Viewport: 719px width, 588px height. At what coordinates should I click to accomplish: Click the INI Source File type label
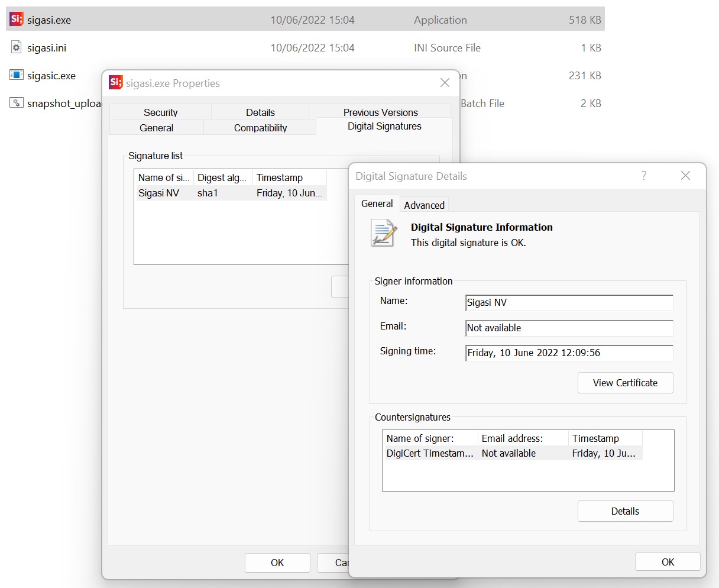[447, 47]
